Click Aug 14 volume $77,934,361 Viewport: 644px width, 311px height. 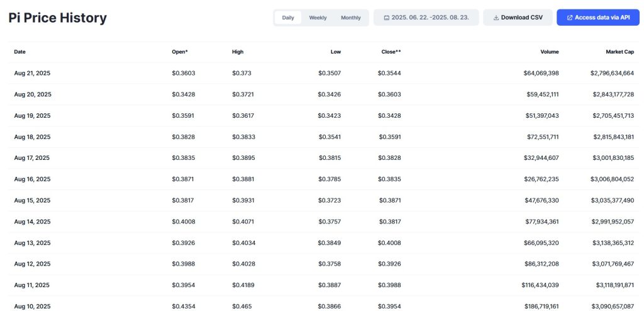pyautogui.click(x=541, y=222)
